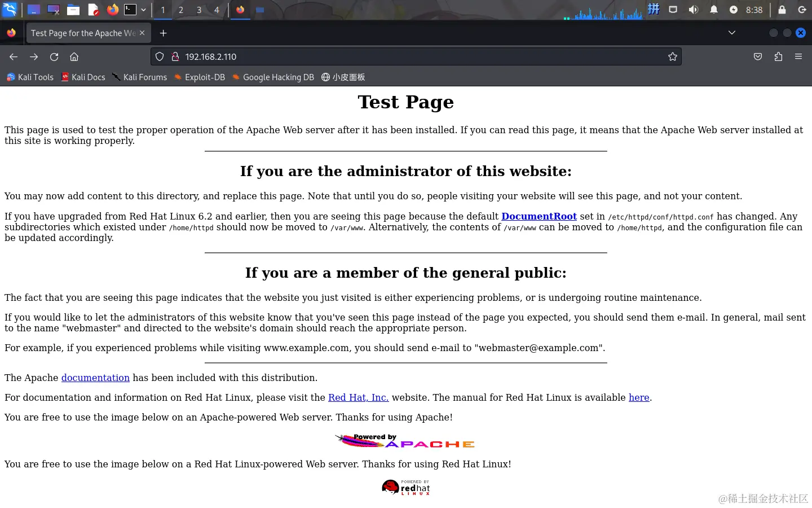
Task: Visit the Red Hat, Inc. link
Action: coord(358,397)
